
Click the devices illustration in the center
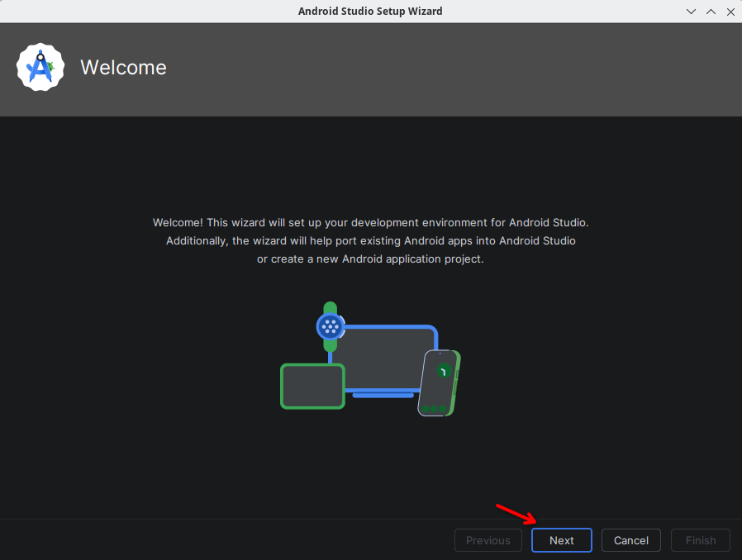click(x=370, y=359)
